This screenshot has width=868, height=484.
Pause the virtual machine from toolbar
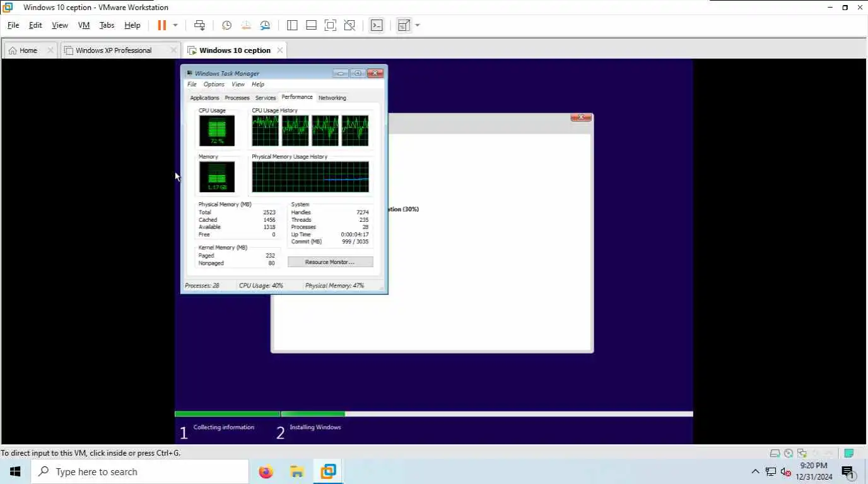tap(161, 25)
